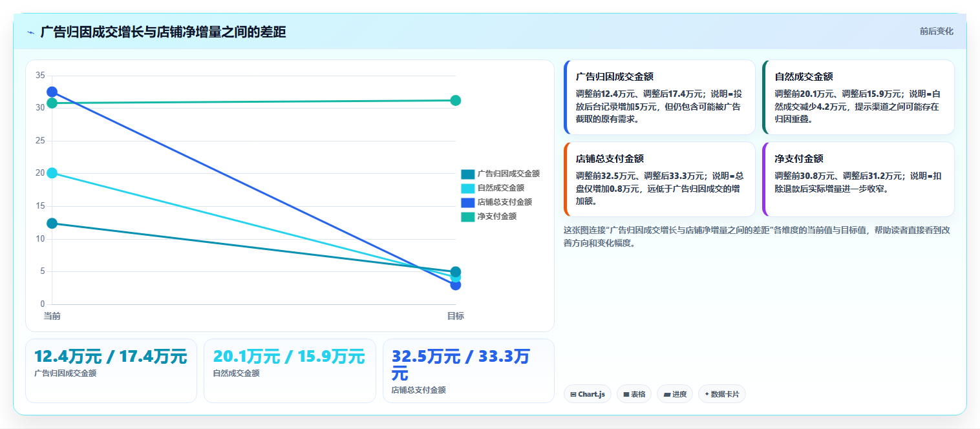Toggle 广告归因成交金额 series in chart legend
This screenshot has width=980, height=429.
pyautogui.click(x=500, y=174)
